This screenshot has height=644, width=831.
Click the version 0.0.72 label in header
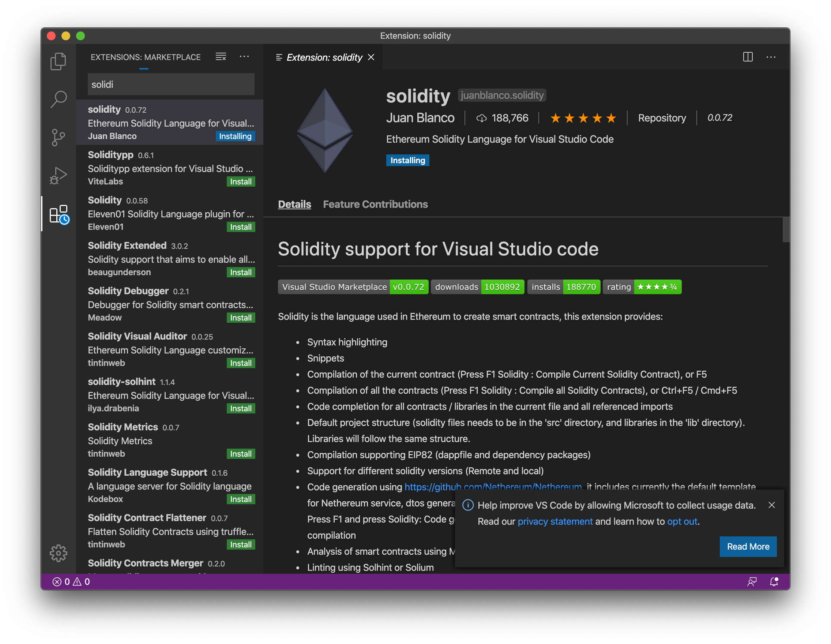(719, 117)
